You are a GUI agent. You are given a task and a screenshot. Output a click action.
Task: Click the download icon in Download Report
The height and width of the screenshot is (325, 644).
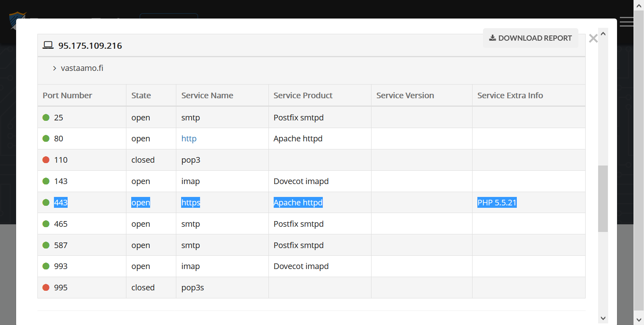[492, 38]
